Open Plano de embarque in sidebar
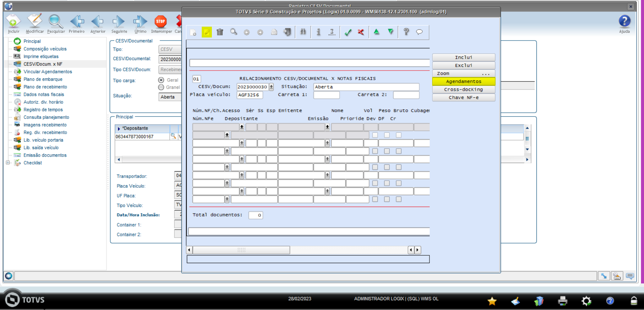This screenshot has height=310, width=644. pos(43,79)
